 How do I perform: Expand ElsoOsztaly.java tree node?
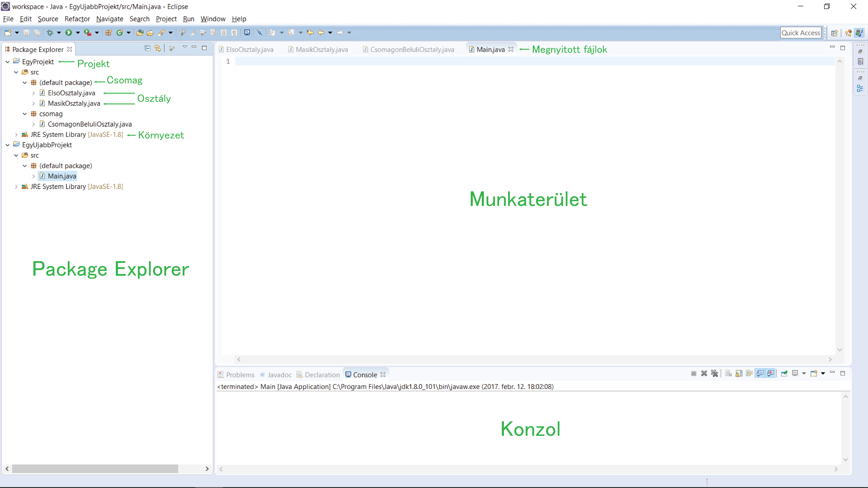click(x=33, y=93)
